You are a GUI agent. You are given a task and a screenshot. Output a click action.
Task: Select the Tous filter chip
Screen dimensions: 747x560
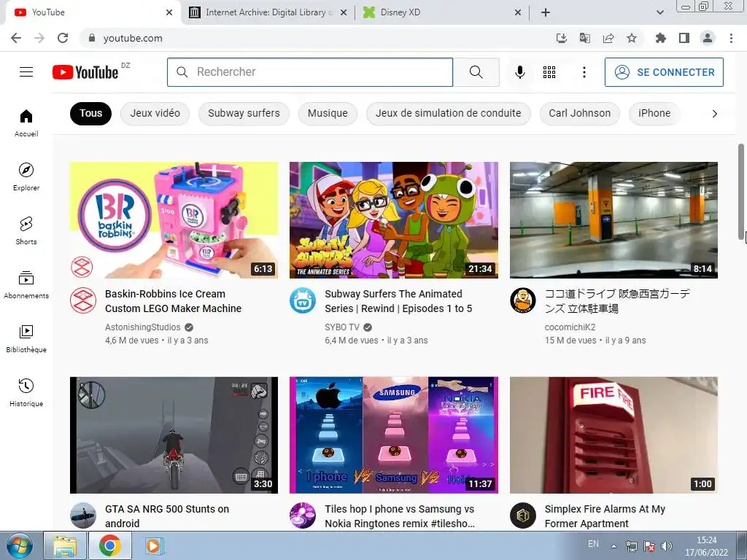coord(90,113)
